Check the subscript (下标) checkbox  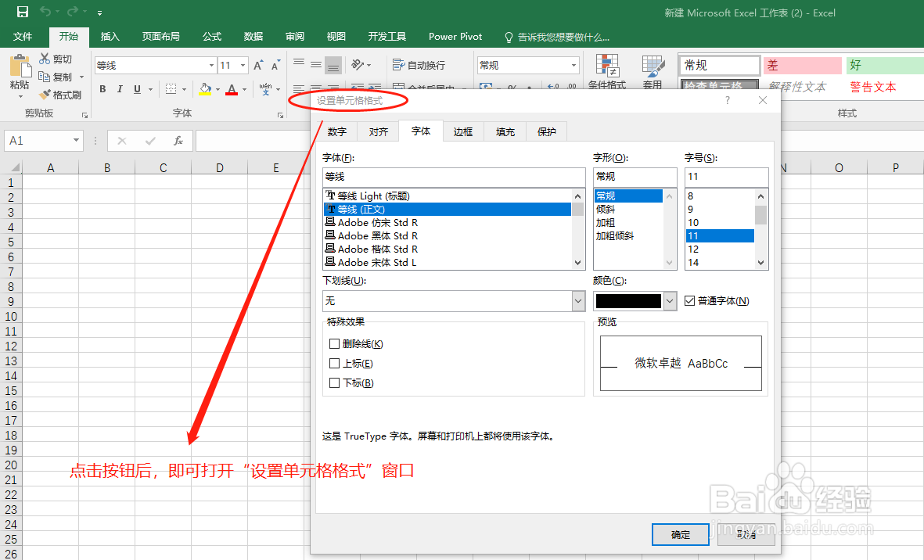334,382
